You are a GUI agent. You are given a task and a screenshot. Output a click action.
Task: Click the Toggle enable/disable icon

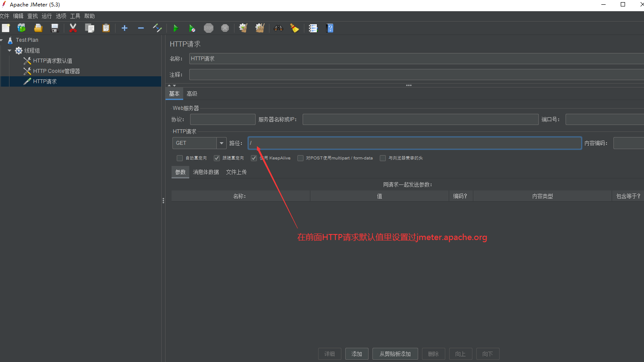pos(157,28)
